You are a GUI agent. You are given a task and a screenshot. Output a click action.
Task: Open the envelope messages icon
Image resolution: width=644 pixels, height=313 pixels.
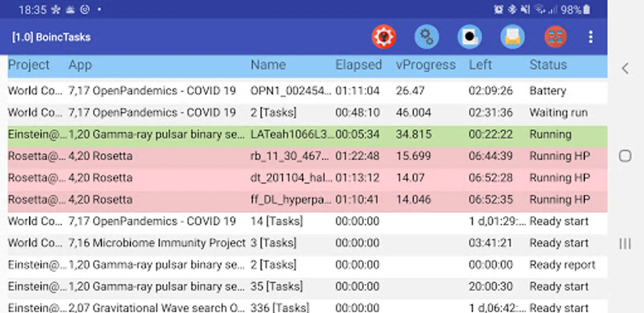pos(512,37)
